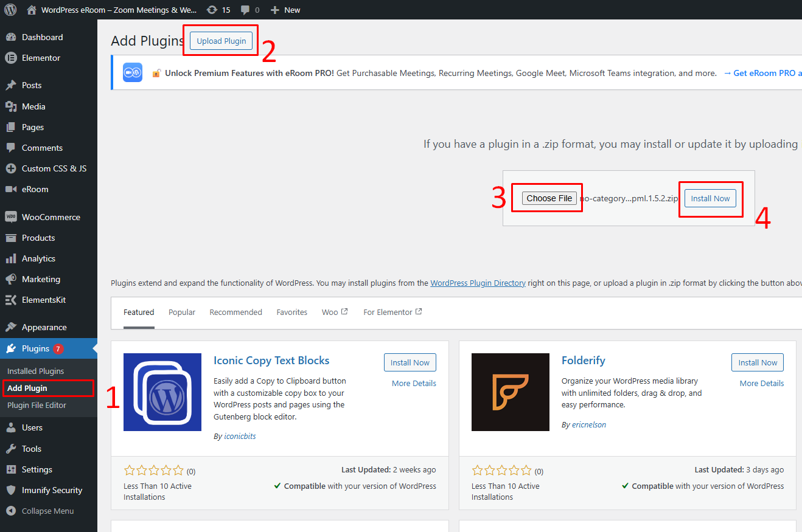The height and width of the screenshot is (532, 802).
Task: Open More Details for Folderify
Action: click(x=762, y=383)
